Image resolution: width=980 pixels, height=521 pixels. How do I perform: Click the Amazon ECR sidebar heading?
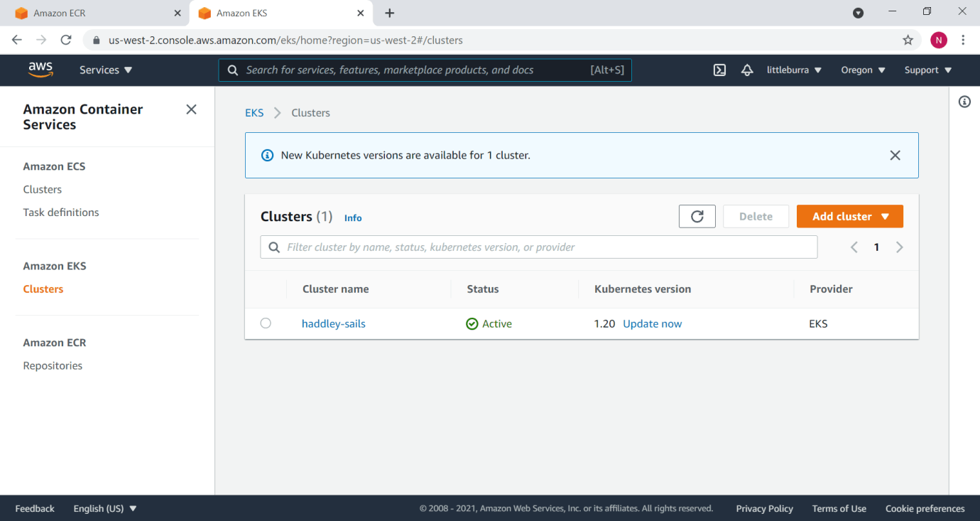(x=55, y=343)
